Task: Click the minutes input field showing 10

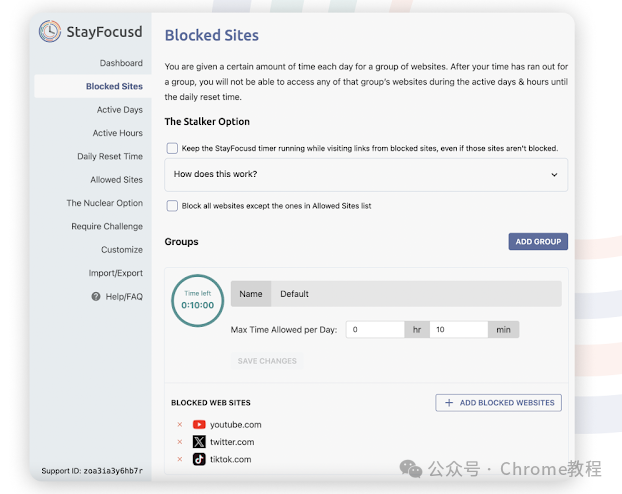Action: 459,330
